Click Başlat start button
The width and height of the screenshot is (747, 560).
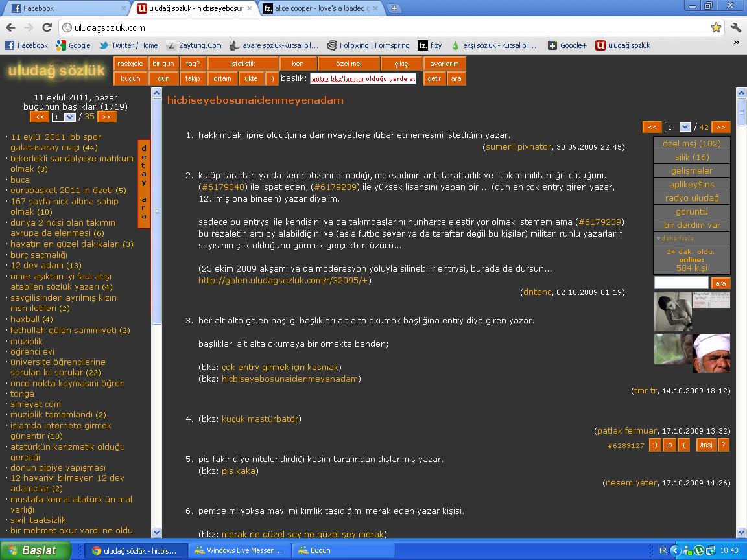click(35, 550)
